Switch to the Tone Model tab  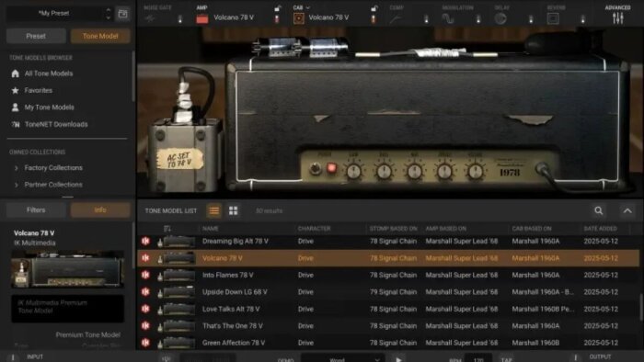(100, 36)
